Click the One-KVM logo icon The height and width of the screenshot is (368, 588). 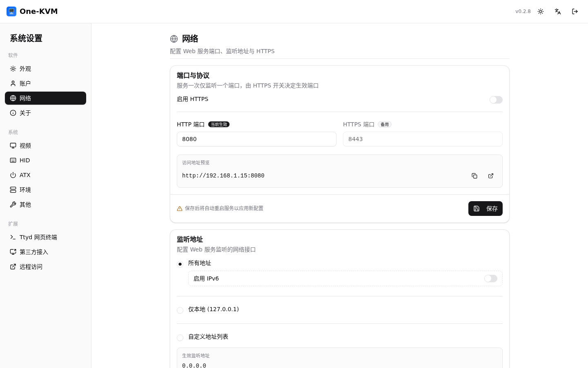tap(11, 11)
